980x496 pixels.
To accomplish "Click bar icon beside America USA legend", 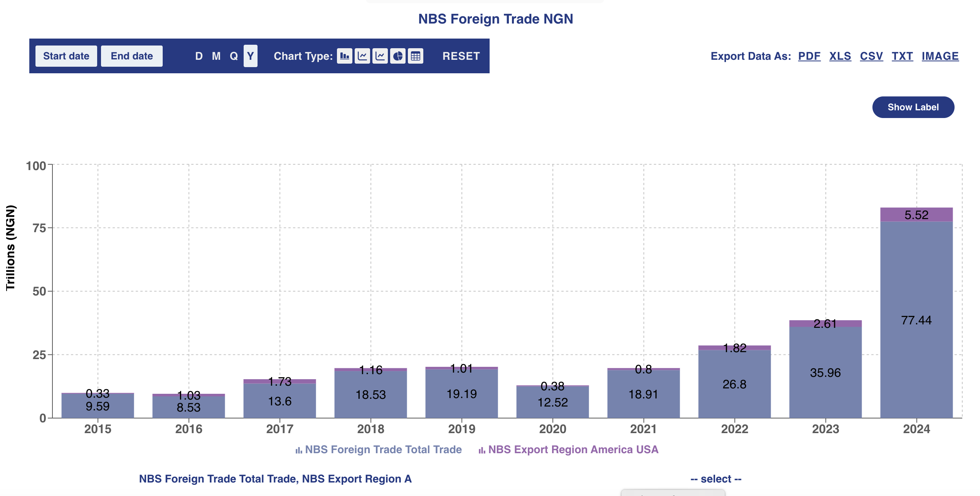I will click(482, 450).
